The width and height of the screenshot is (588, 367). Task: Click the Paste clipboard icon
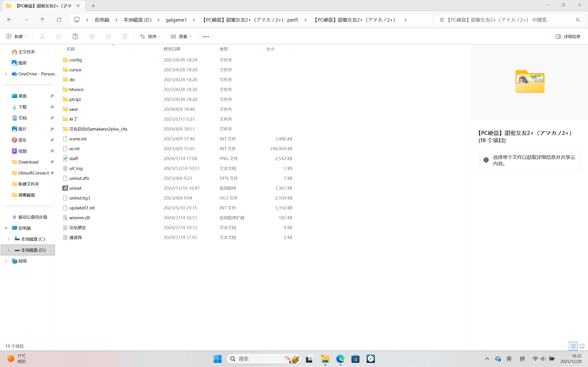(75, 36)
